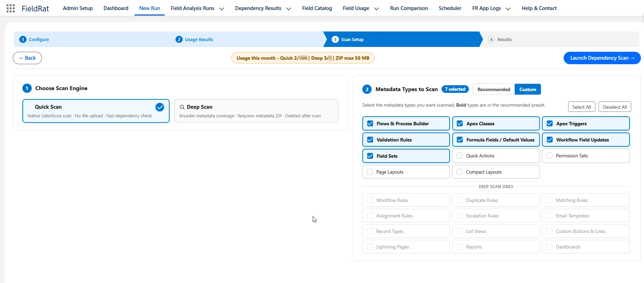Click the Quick Scan selected checkmark icon
Screen dimensions: 644x283
tap(160, 107)
